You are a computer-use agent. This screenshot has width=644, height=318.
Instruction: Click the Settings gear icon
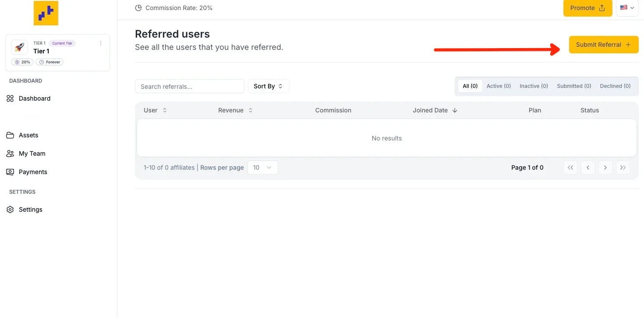(x=10, y=210)
